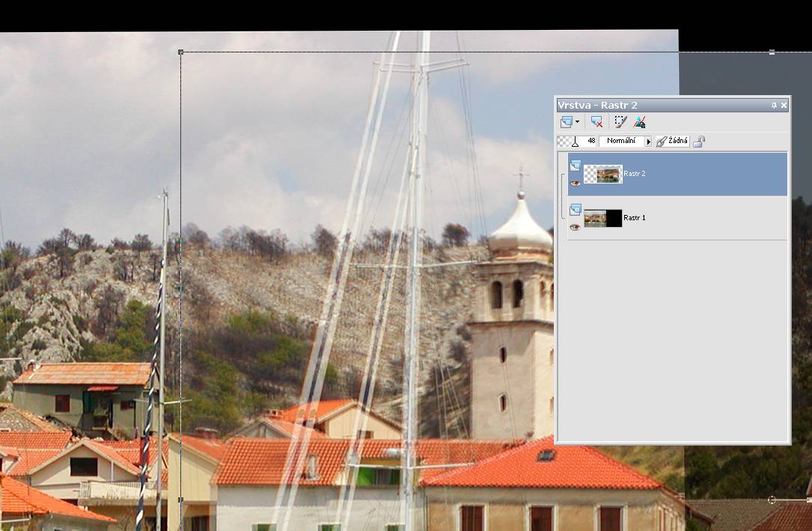This screenshot has width=812, height=531.
Task: Open the new layer type dropdown arrow
Action: coord(577,122)
